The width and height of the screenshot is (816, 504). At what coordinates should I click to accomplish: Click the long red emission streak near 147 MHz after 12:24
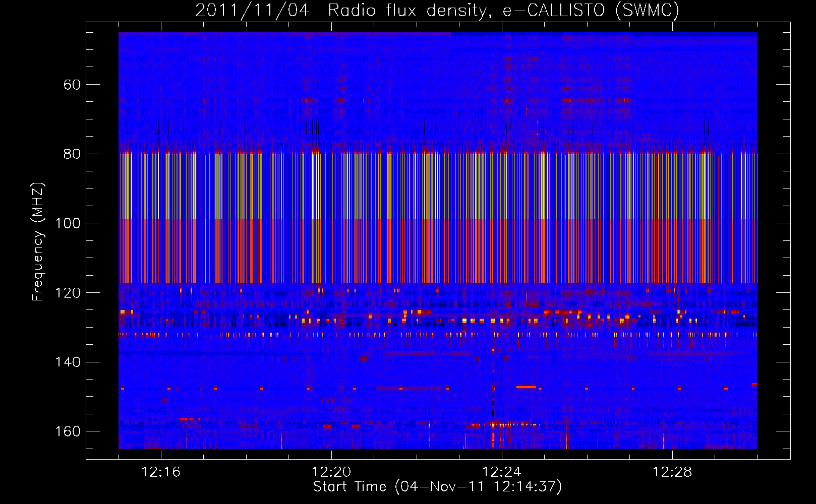[x=526, y=387]
